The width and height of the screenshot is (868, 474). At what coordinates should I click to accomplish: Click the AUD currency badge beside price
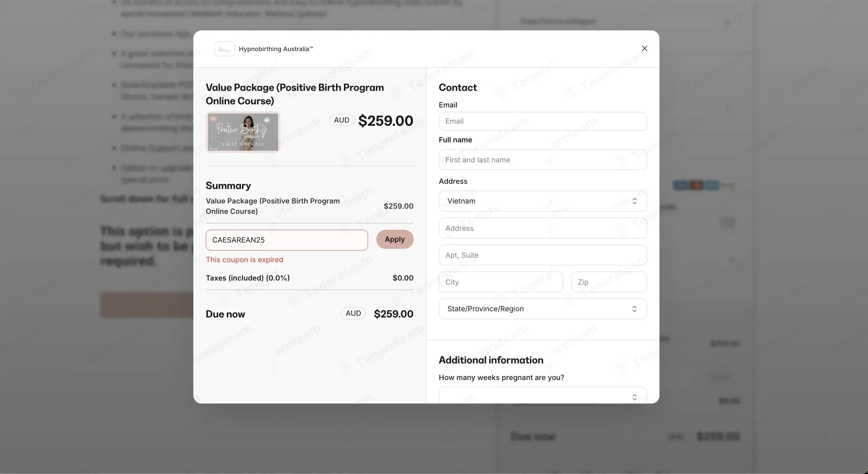(341, 120)
